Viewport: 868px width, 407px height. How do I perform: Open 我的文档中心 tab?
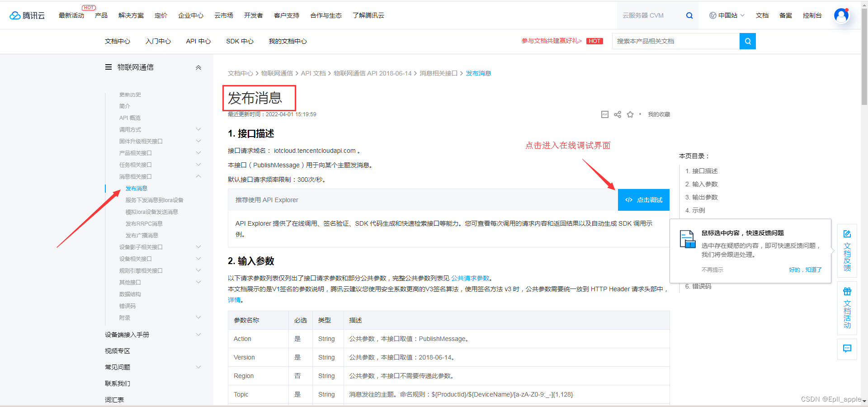[288, 41]
